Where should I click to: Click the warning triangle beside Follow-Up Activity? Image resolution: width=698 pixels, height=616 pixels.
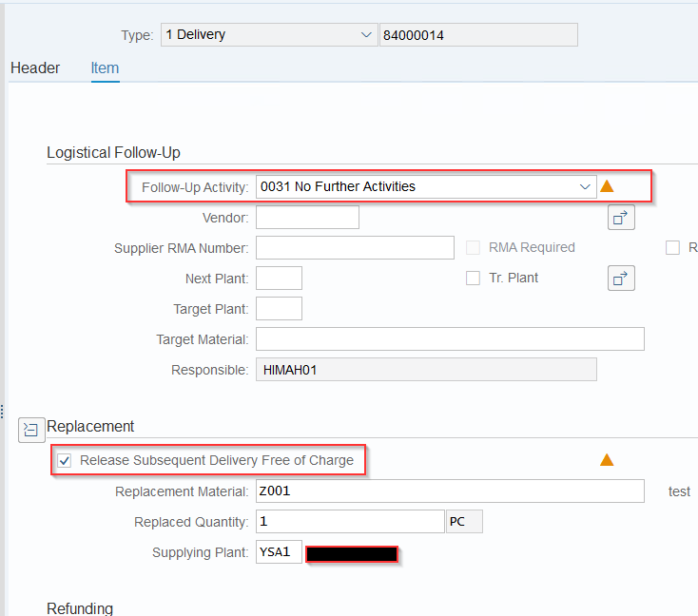point(607,186)
